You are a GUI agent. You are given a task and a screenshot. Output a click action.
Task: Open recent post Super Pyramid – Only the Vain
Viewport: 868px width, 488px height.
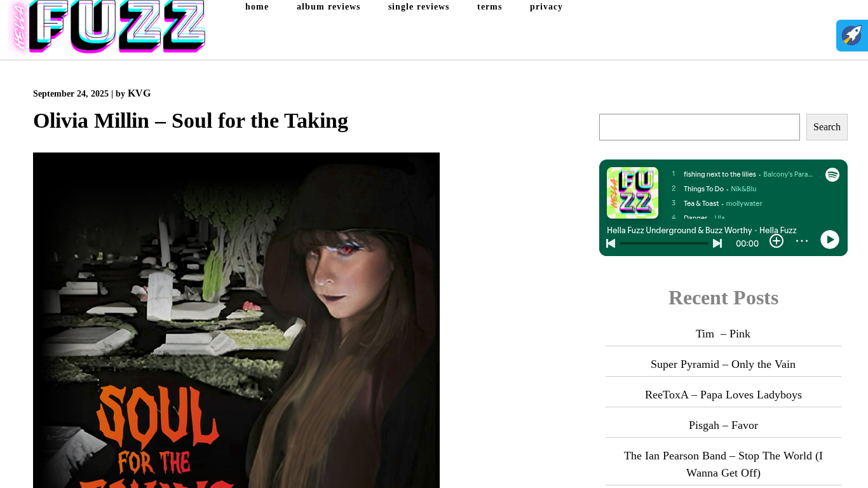723,364
